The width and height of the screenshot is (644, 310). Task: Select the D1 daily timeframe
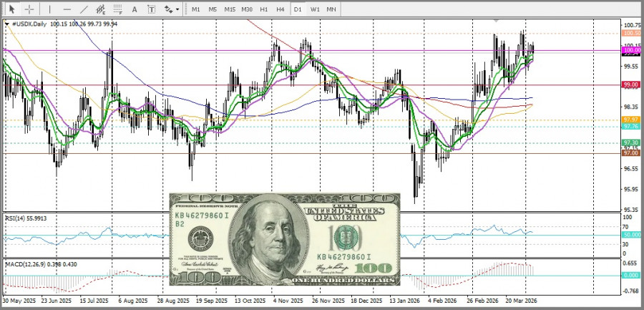pyautogui.click(x=298, y=9)
